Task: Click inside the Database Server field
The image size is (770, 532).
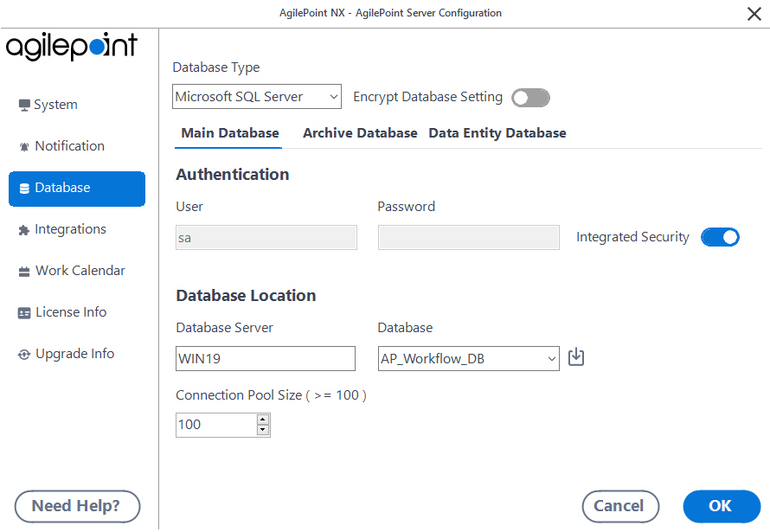Action: 265,357
